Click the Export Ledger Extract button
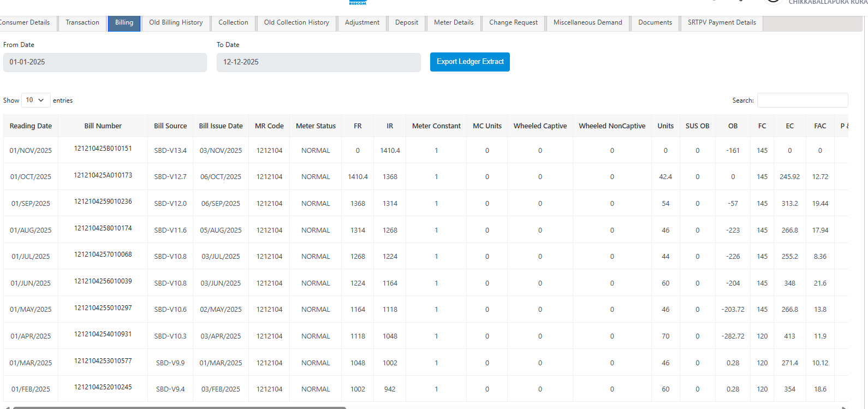The width and height of the screenshot is (868, 409). [470, 62]
